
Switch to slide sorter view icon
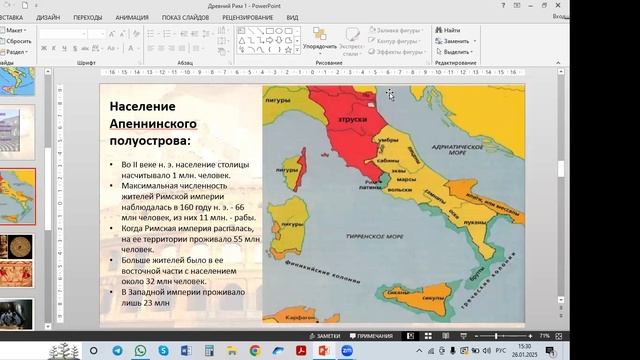click(428, 336)
